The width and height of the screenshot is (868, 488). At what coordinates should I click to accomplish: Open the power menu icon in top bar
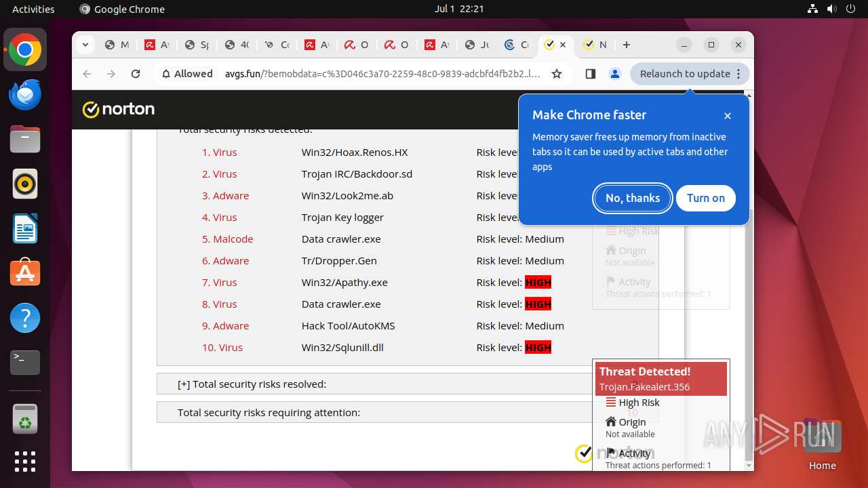(850, 9)
